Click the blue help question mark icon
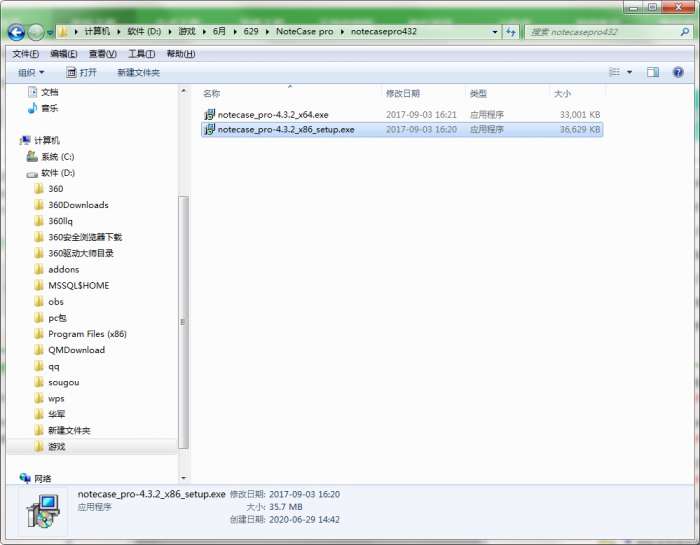Viewport: 700px width, 545px height. [678, 72]
